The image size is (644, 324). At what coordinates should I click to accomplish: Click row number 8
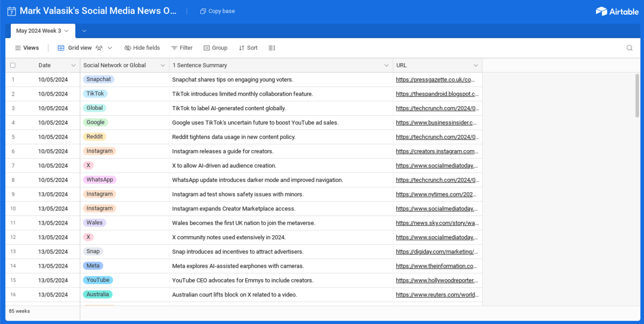tap(13, 180)
